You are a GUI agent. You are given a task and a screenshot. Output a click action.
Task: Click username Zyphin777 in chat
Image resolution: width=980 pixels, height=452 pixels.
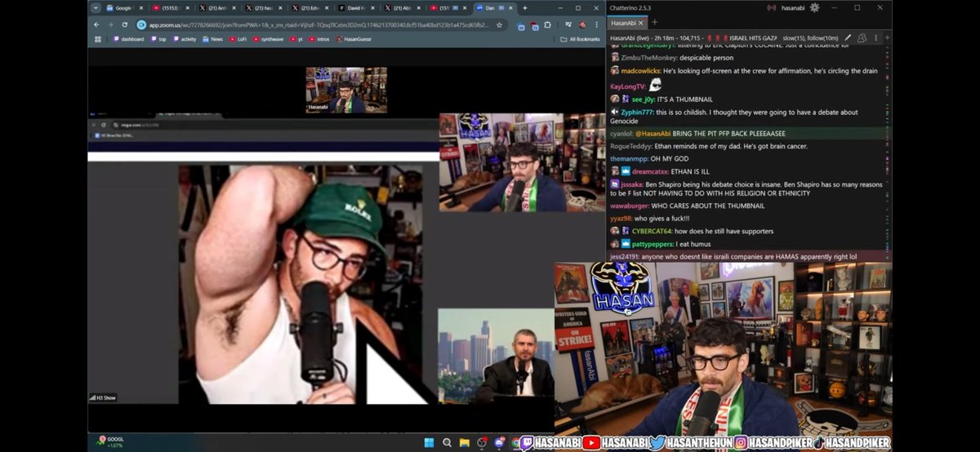(637, 112)
